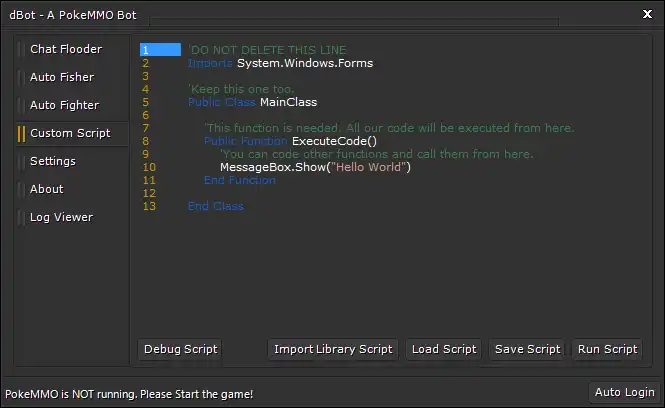Click the Imports keyword on line 2
Viewport: 665px width, 408px height.
[210, 63]
